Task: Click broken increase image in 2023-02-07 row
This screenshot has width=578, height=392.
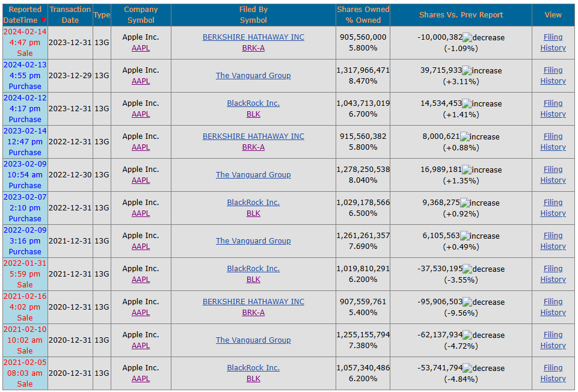Action: (465, 203)
